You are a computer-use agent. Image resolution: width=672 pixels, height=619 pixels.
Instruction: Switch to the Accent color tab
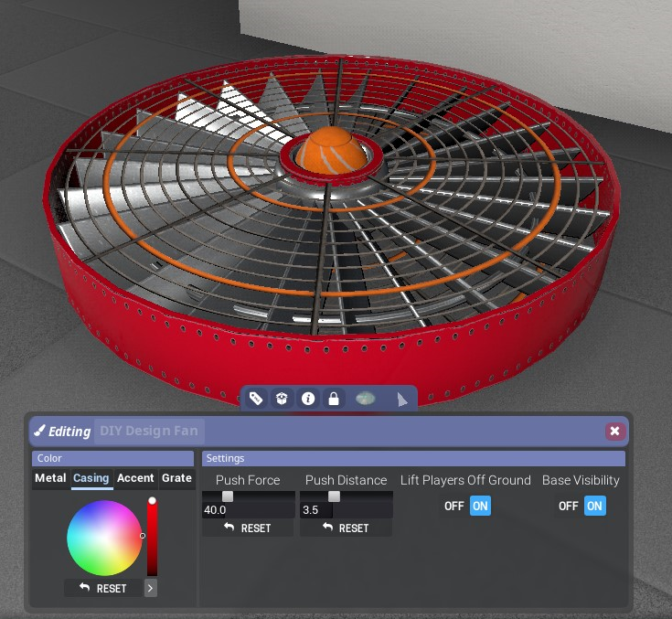click(135, 478)
